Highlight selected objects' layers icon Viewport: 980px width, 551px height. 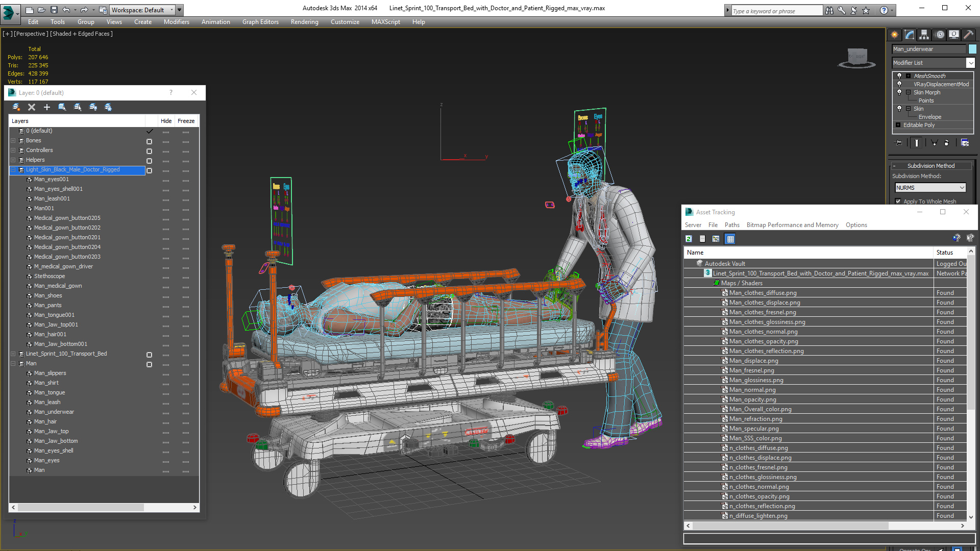tap(78, 107)
